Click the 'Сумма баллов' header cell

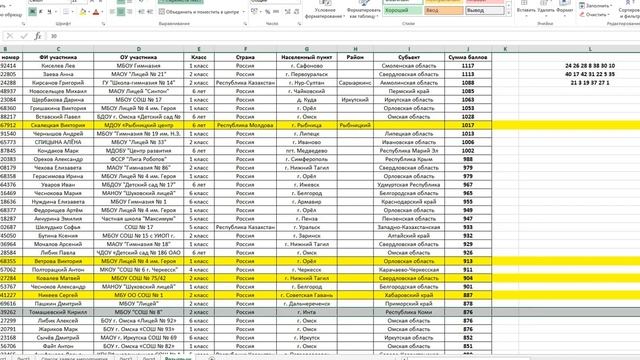(x=468, y=57)
